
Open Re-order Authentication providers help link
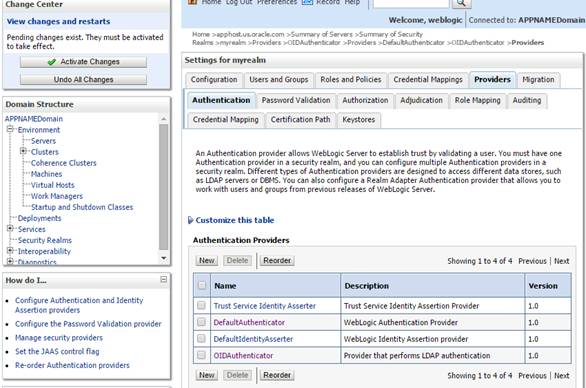point(72,365)
